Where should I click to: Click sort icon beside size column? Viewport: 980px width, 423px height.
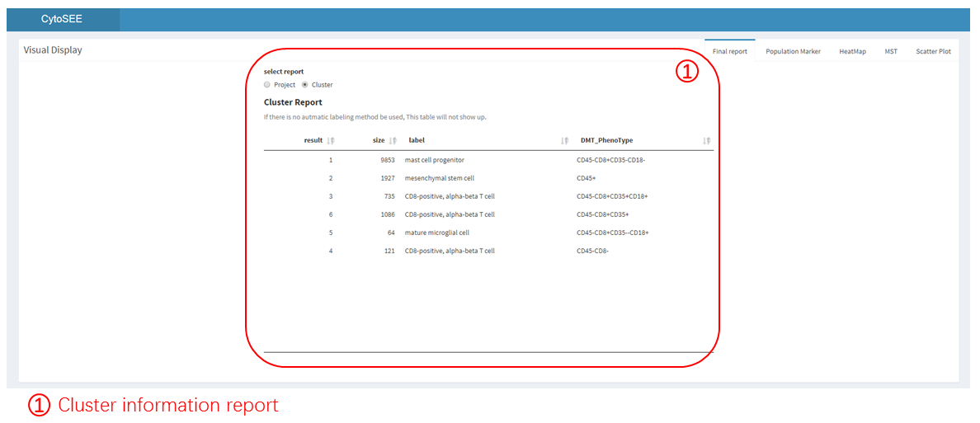point(393,140)
